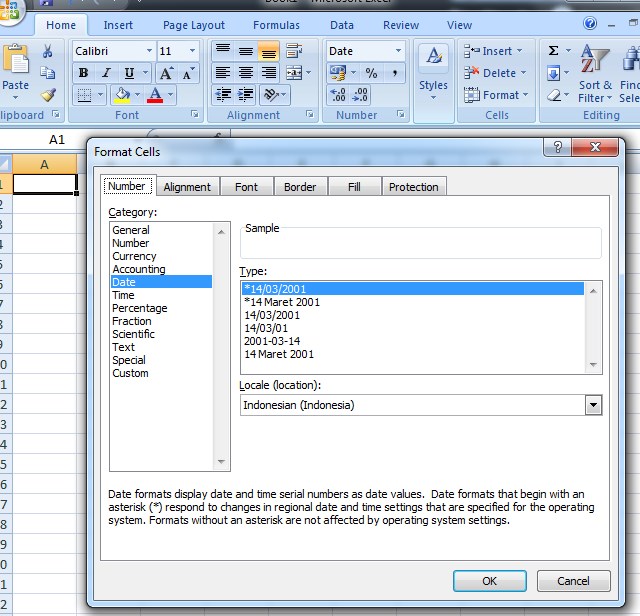The width and height of the screenshot is (640, 616).
Task: Toggle Underline formatting button
Action: (129, 73)
